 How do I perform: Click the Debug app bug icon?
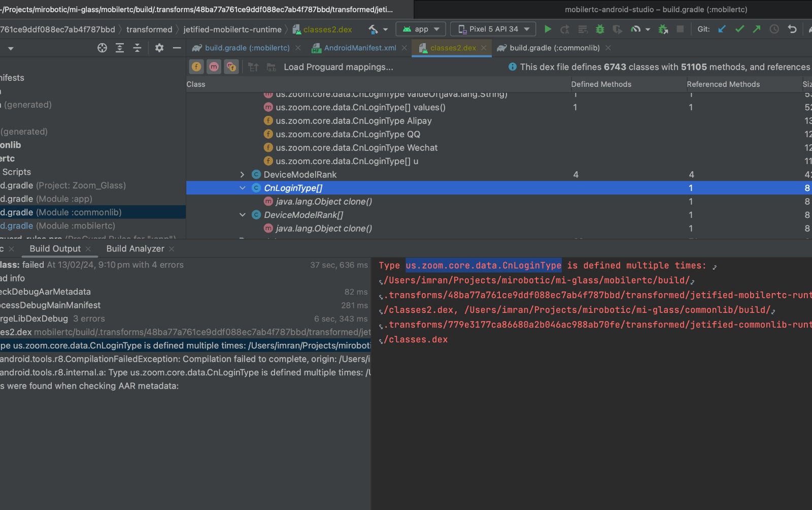pos(600,29)
